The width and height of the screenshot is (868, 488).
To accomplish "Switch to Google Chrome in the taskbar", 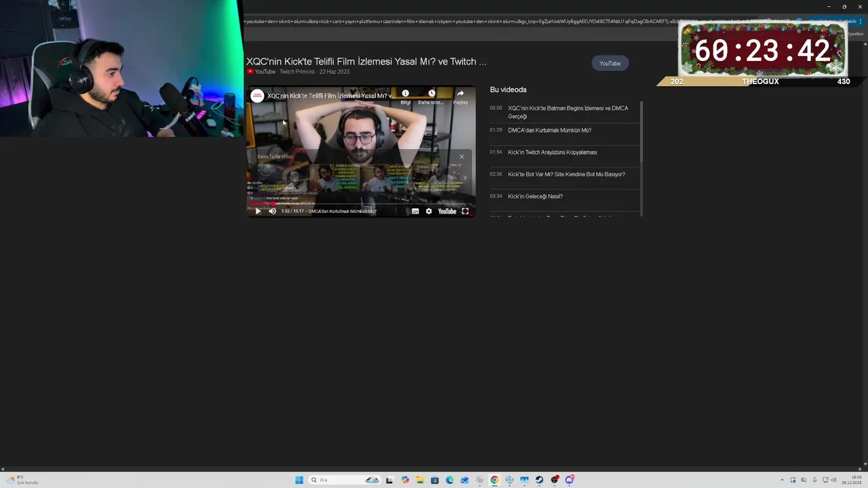I will (494, 480).
